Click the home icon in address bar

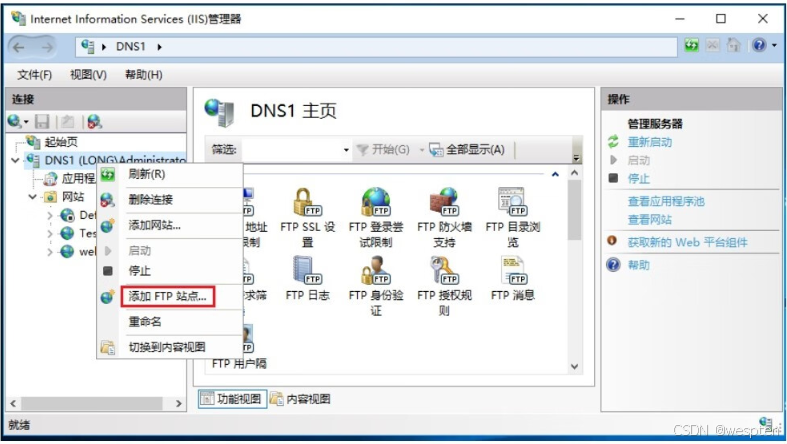click(734, 46)
